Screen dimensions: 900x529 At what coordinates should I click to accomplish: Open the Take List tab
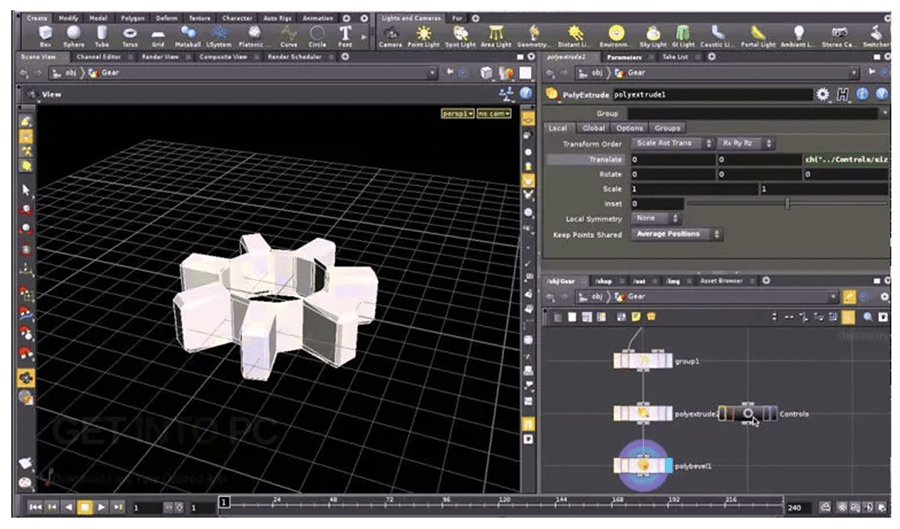pos(674,57)
